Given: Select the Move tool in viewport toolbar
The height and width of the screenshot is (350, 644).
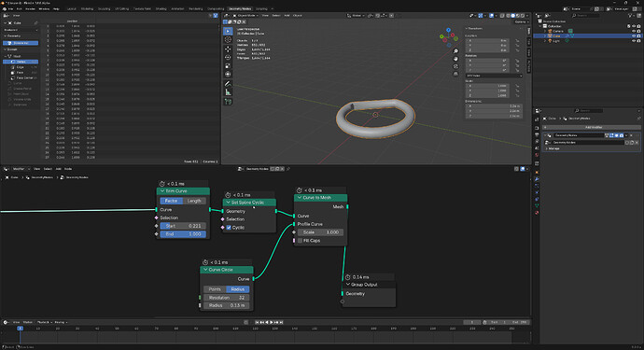Looking at the screenshot, I should (x=228, y=49).
